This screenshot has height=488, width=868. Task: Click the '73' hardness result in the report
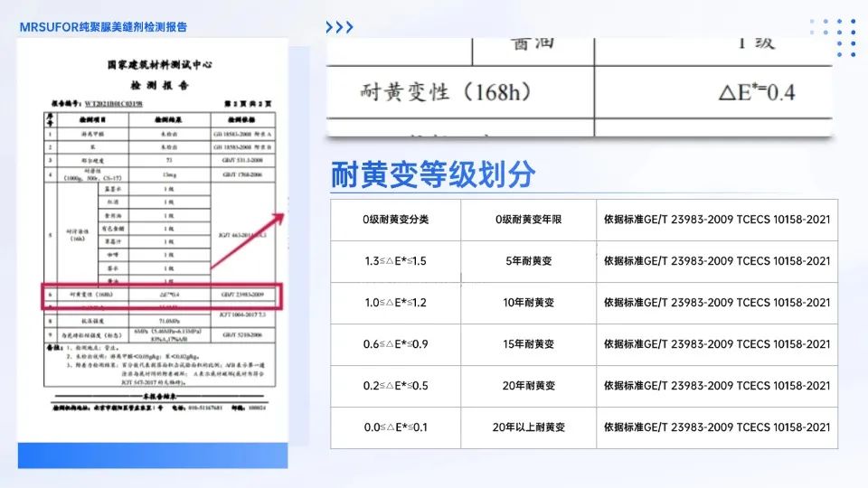(169, 161)
